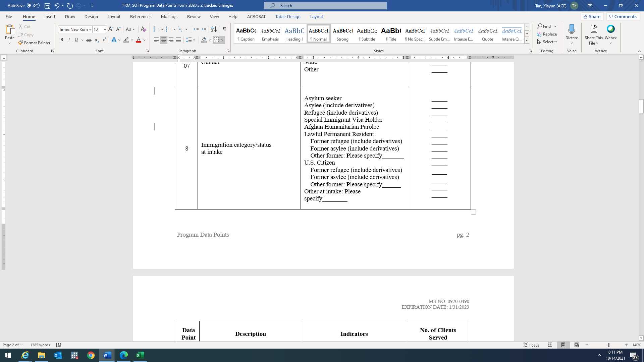Toggle Bold formatting
This screenshot has height=362, width=644.
click(62, 40)
